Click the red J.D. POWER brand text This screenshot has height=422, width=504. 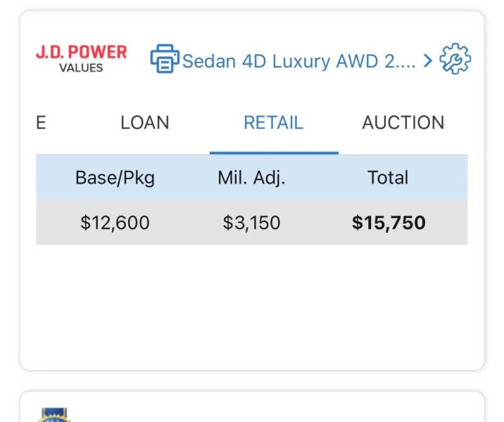click(82, 53)
